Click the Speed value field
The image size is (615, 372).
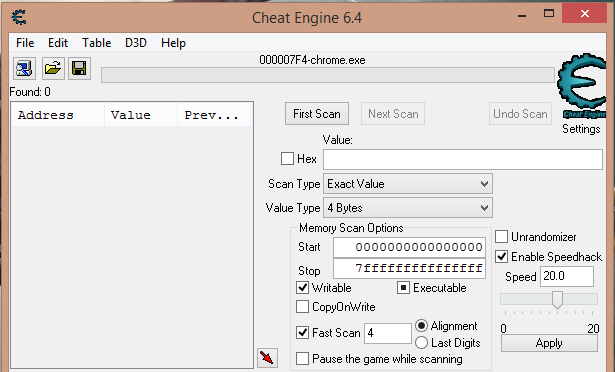(567, 276)
